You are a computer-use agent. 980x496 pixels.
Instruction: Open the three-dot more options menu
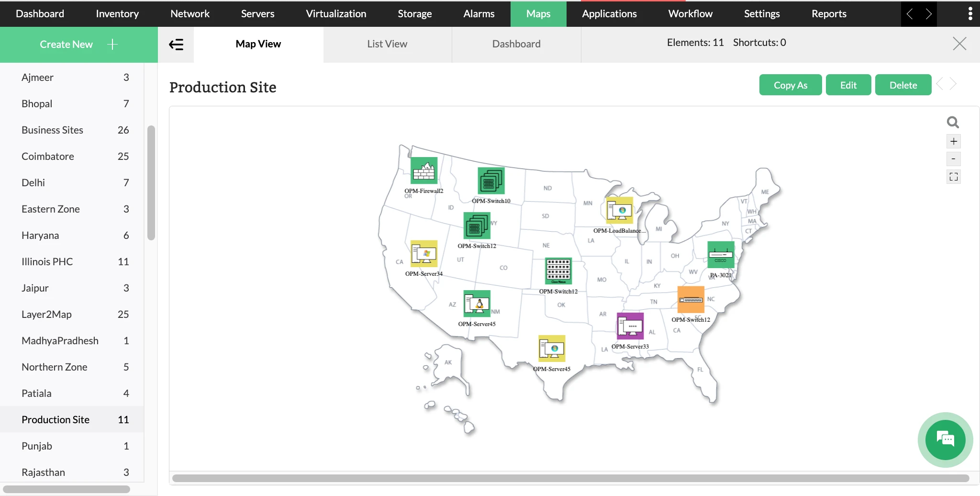click(970, 13)
